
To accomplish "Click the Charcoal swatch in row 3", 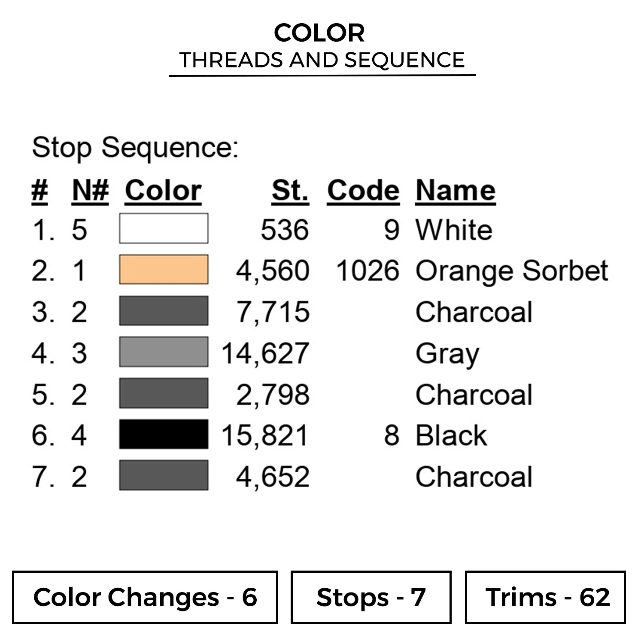I will click(164, 311).
